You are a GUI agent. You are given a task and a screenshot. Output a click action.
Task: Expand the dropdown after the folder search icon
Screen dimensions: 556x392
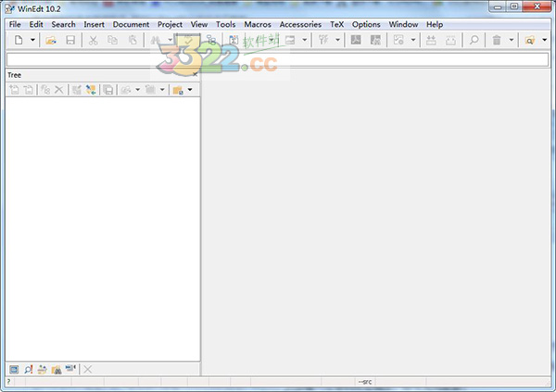coord(545,40)
